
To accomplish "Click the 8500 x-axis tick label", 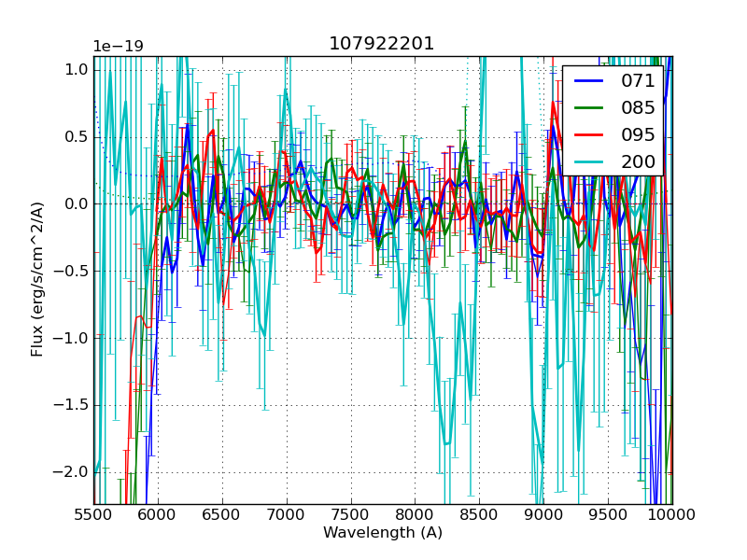I will 480,514.
